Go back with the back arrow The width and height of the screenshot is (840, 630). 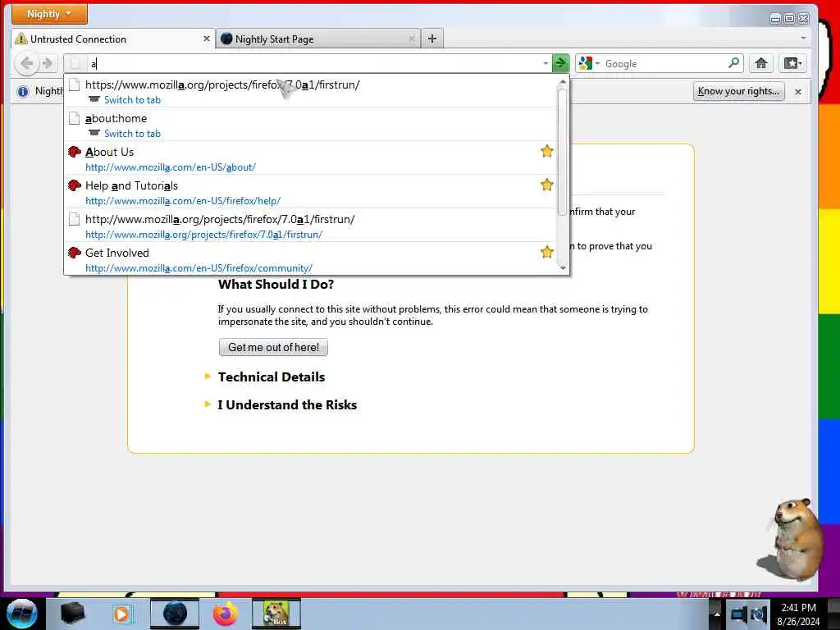click(x=26, y=64)
